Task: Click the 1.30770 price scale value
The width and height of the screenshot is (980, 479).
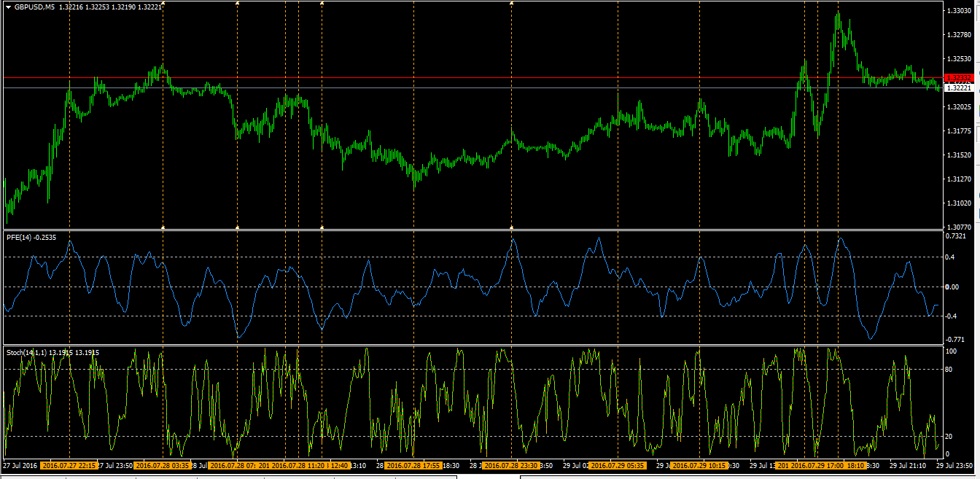Action: pyautogui.click(x=959, y=227)
